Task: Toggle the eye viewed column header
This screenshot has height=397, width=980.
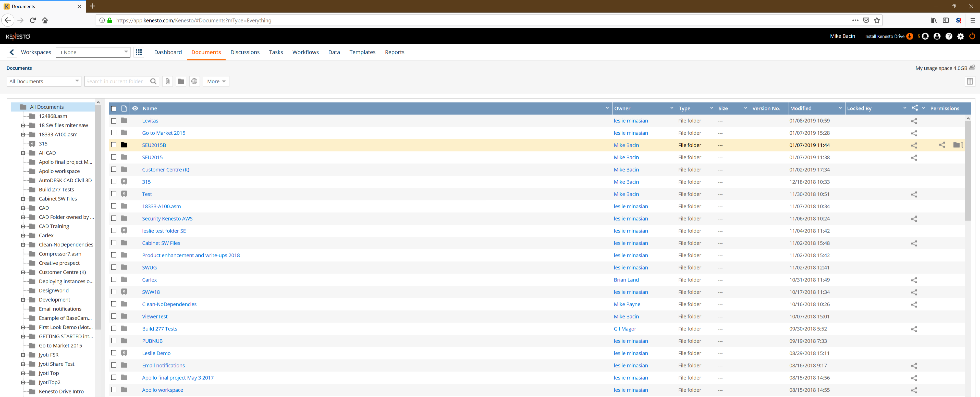Action: (x=135, y=108)
